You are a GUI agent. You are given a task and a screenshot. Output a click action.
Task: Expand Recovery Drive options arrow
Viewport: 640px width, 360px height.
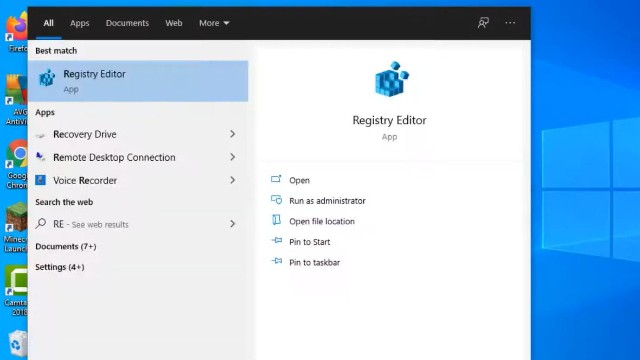click(232, 134)
